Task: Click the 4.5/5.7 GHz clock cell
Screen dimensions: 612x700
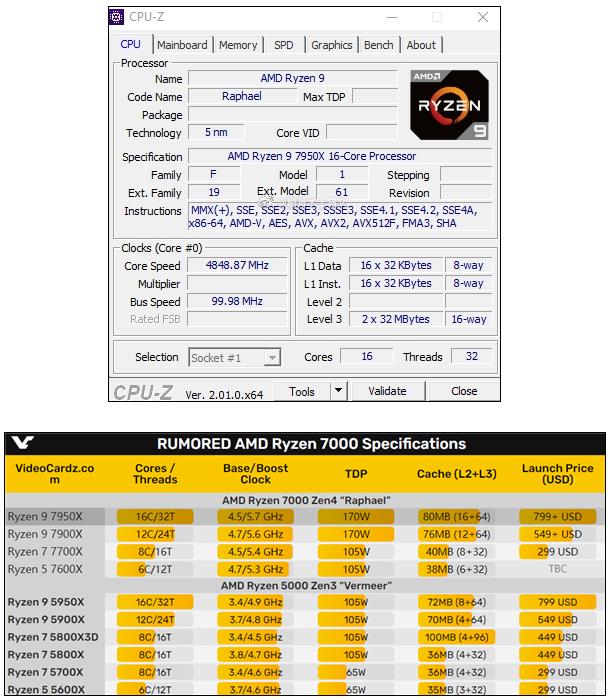Action: pos(255,517)
